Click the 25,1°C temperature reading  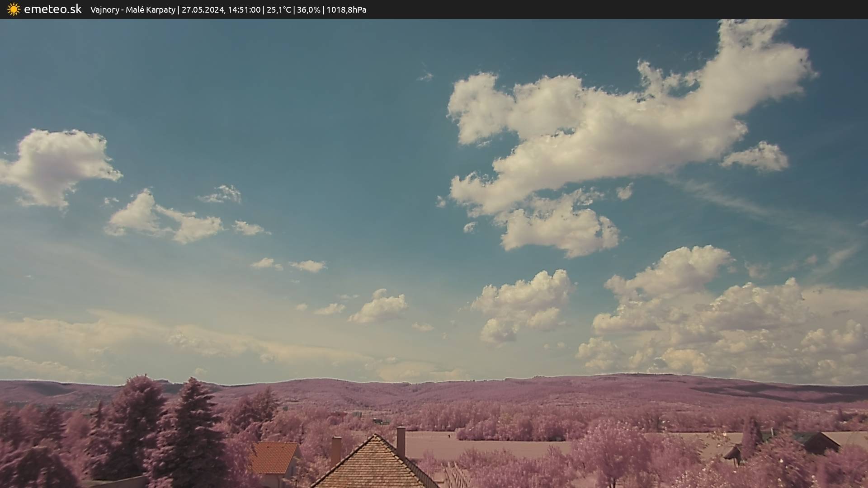pos(278,9)
